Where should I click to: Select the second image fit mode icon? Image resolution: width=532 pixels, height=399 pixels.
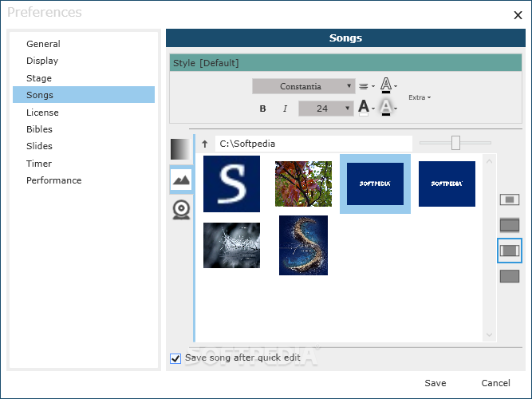point(510,225)
